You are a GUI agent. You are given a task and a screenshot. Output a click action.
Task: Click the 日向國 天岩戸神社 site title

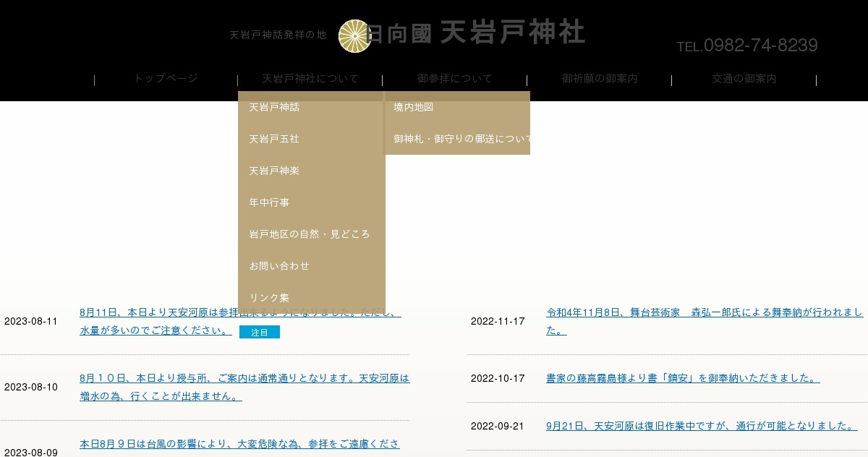(x=476, y=33)
